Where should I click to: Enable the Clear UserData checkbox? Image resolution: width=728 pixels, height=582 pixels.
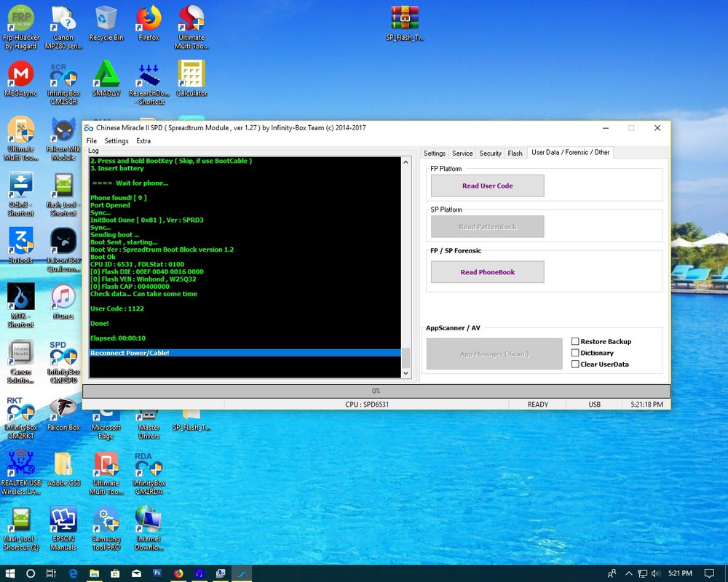(575, 364)
